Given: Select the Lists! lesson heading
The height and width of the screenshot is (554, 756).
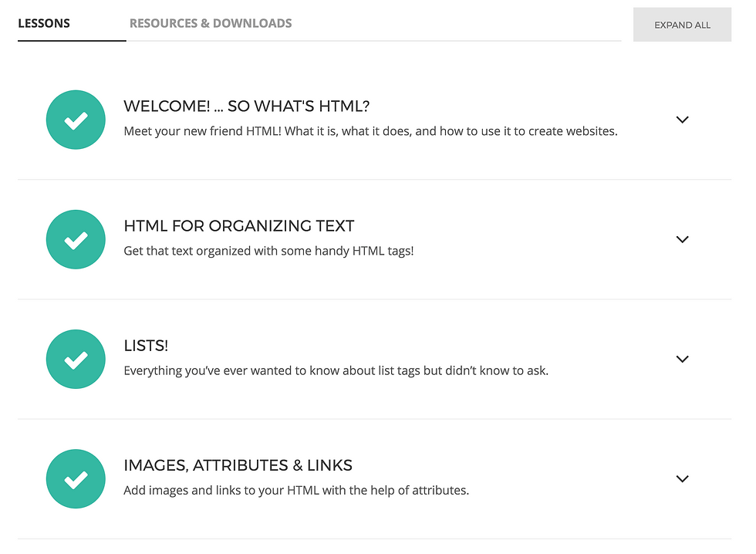Looking at the screenshot, I should click(x=146, y=345).
